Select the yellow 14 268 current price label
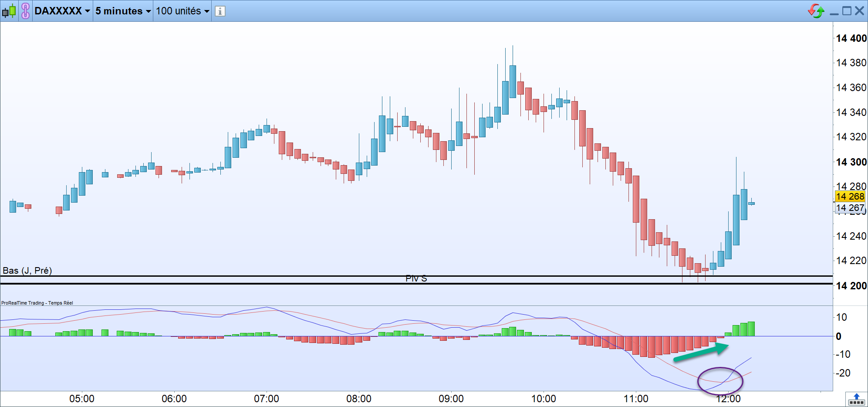868x407 pixels. click(850, 196)
